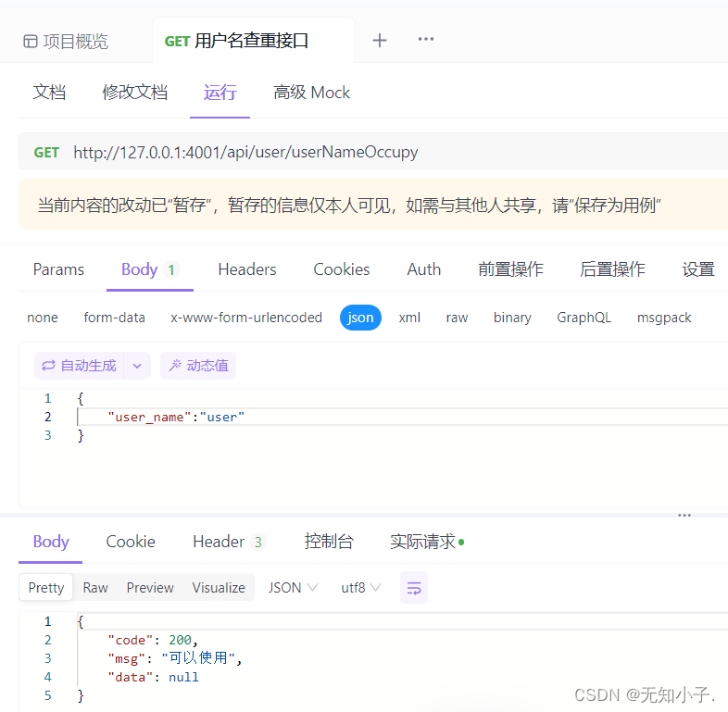
Task: Open the GET method selector
Action: coord(46,153)
